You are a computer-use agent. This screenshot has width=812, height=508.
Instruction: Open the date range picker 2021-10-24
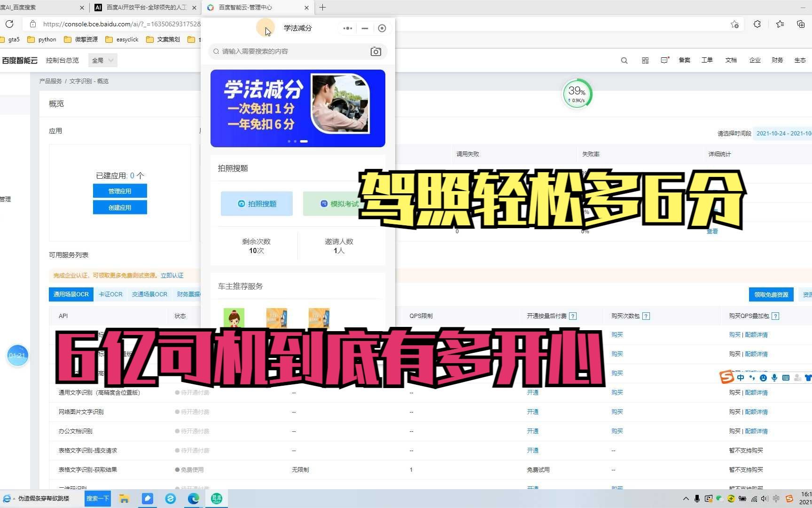coord(783,133)
